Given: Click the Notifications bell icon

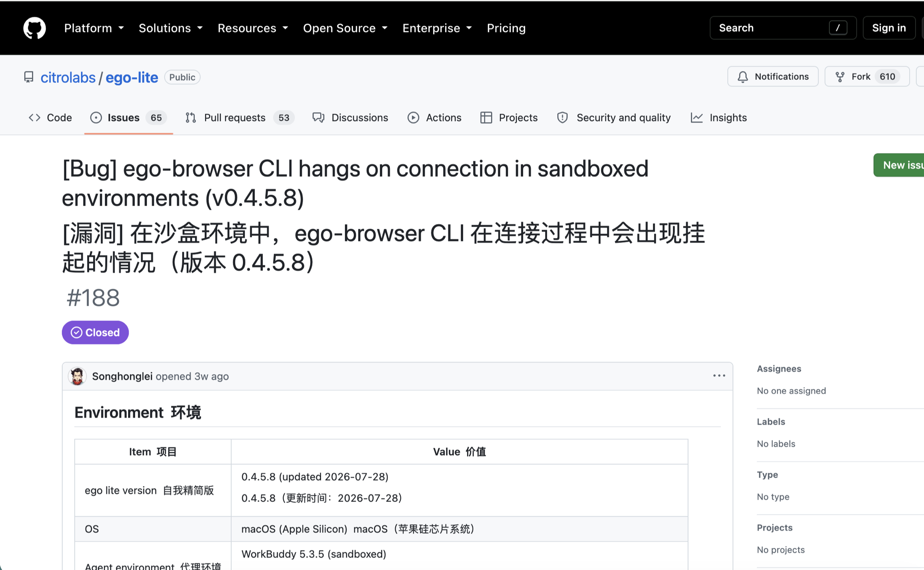Looking at the screenshot, I should click(743, 77).
